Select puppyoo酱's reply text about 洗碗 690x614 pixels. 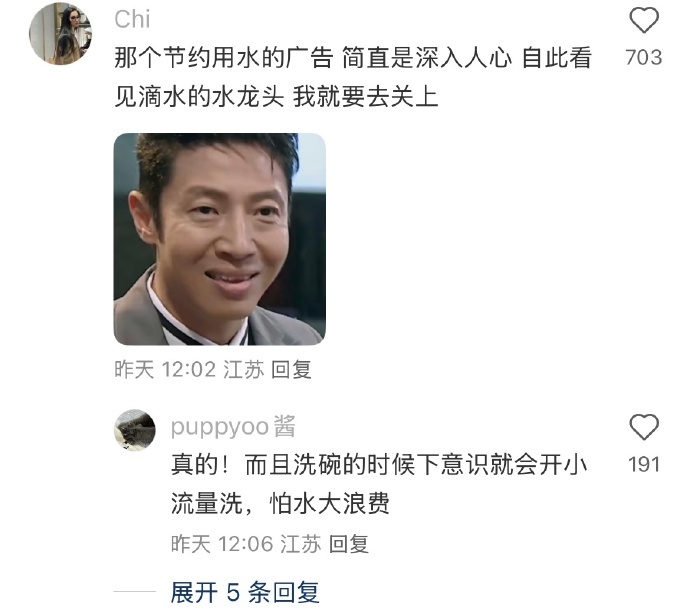coord(379,484)
